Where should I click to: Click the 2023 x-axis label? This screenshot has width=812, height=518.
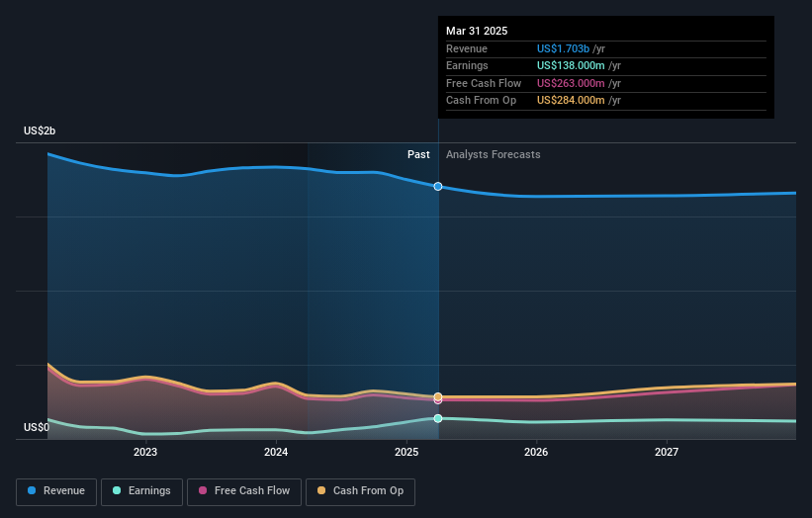click(x=145, y=452)
